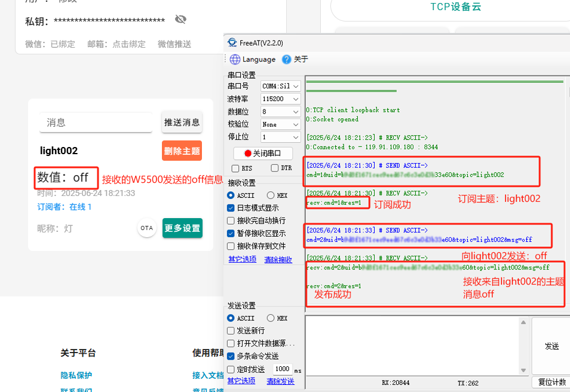Open 更多设置 for light002
The height and width of the screenshot is (392, 570).
[x=182, y=228]
